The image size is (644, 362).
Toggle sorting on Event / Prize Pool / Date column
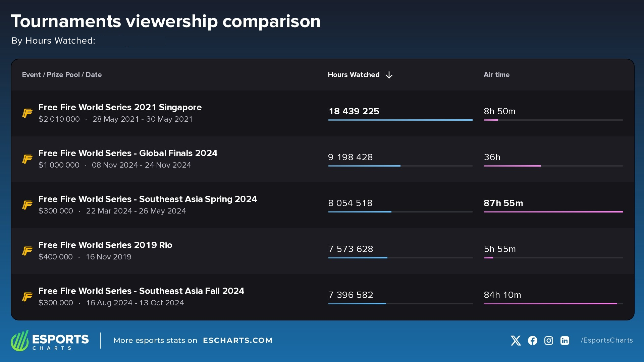click(x=62, y=75)
